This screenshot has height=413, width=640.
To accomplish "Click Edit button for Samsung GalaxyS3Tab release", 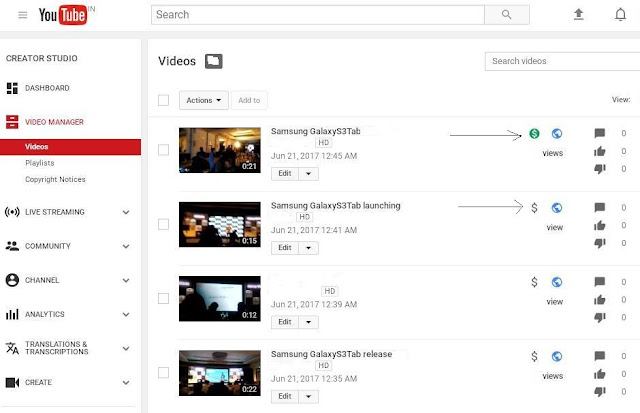I will pos(285,396).
